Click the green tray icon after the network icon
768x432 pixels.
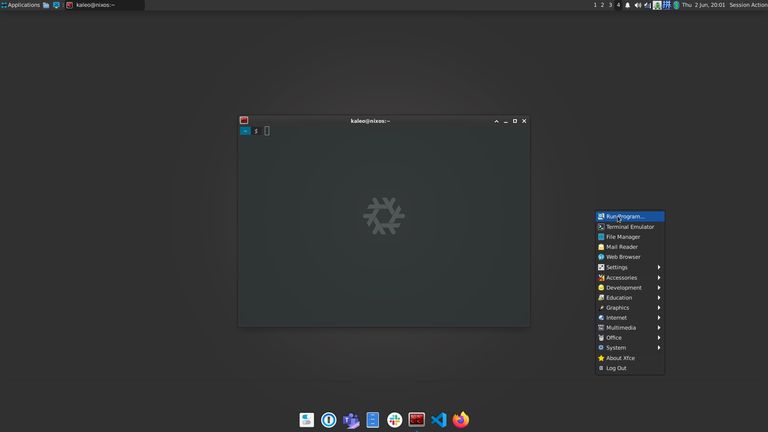[657, 5]
